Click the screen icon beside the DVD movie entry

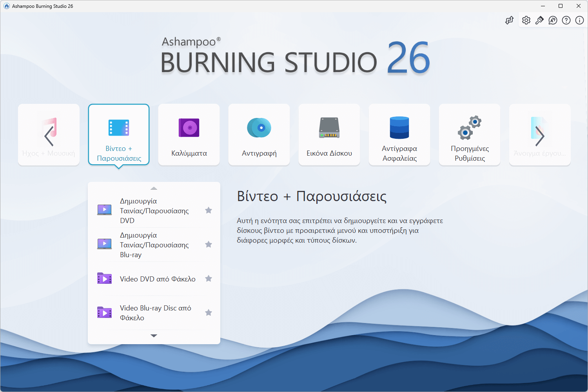[x=105, y=210]
